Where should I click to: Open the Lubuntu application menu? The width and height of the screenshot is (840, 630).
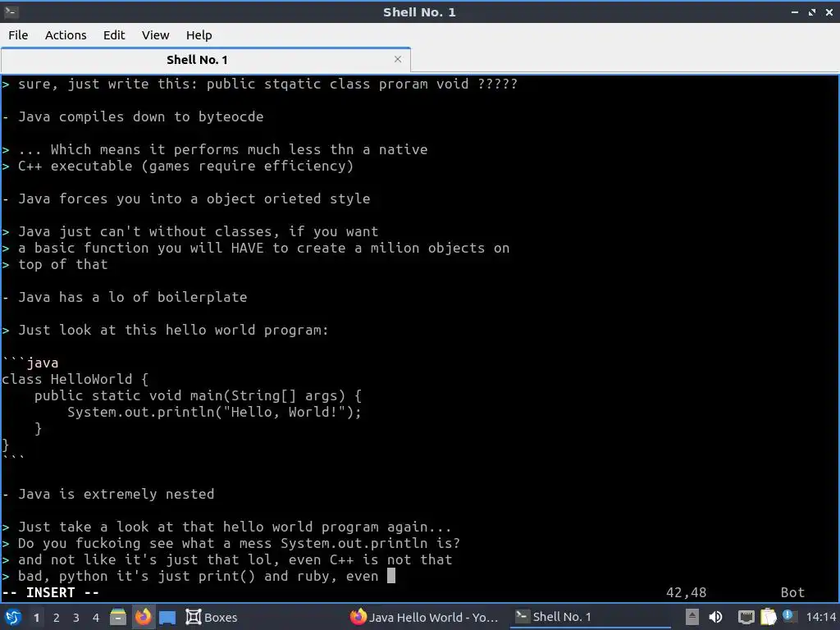pos(13,617)
